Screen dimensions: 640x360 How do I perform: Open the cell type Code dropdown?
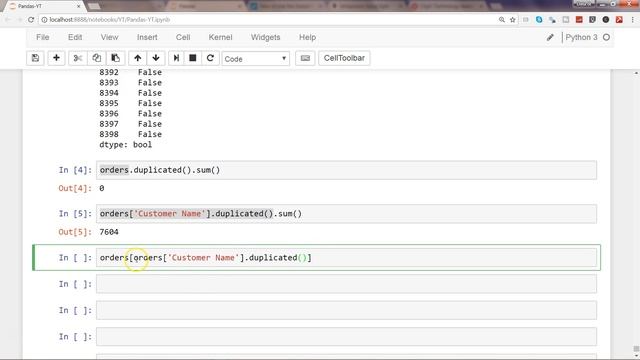(x=256, y=59)
